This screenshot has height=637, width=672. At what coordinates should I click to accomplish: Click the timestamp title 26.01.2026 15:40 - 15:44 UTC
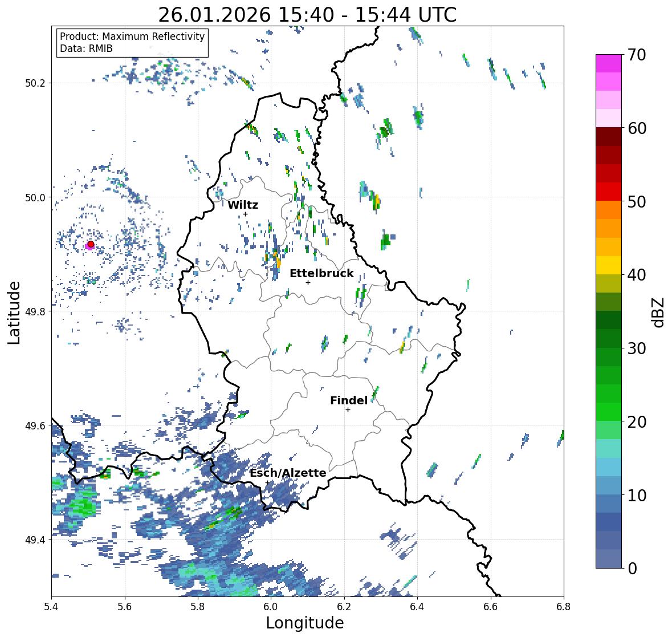tap(307, 15)
